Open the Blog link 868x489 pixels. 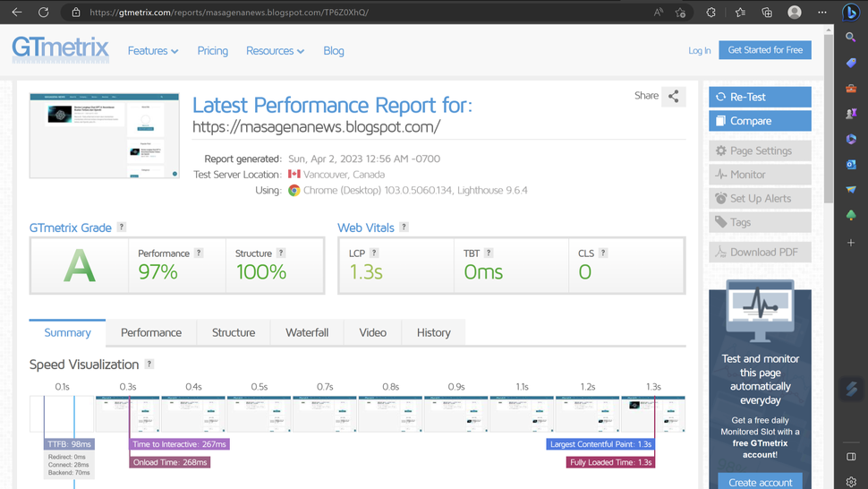point(334,50)
